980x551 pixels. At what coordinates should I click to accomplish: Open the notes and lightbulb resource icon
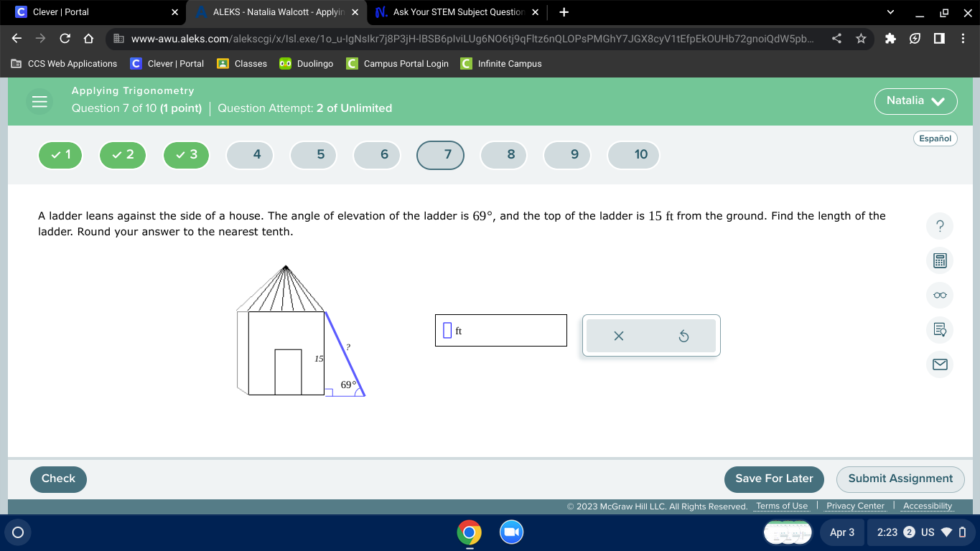pos(939,329)
